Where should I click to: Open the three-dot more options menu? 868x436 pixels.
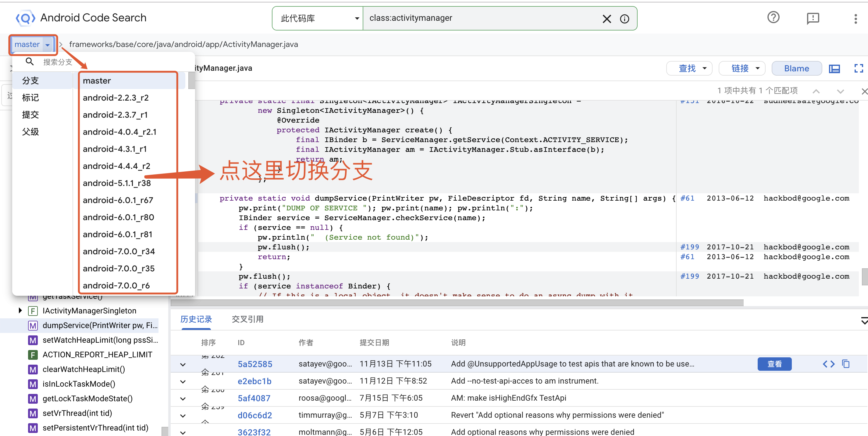[x=856, y=19]
